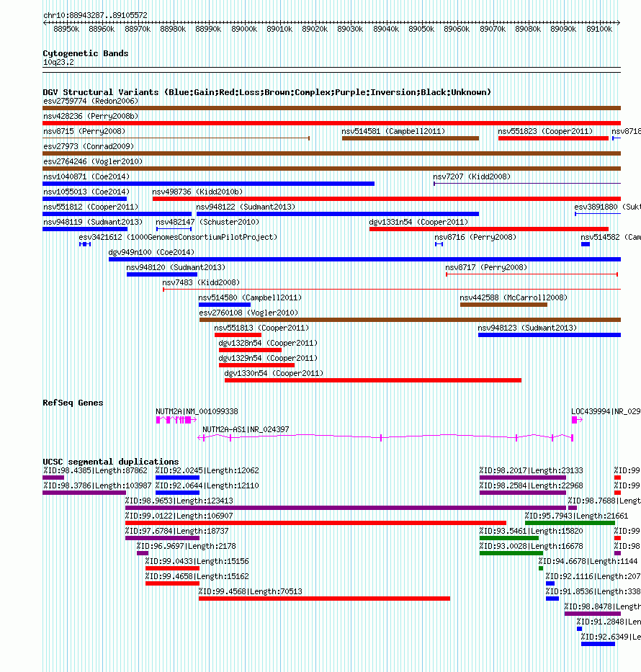Click the nsv948123 (Sudmant2013) label
The height and width of the screenshot is (672, 641).
coord(527,328)
